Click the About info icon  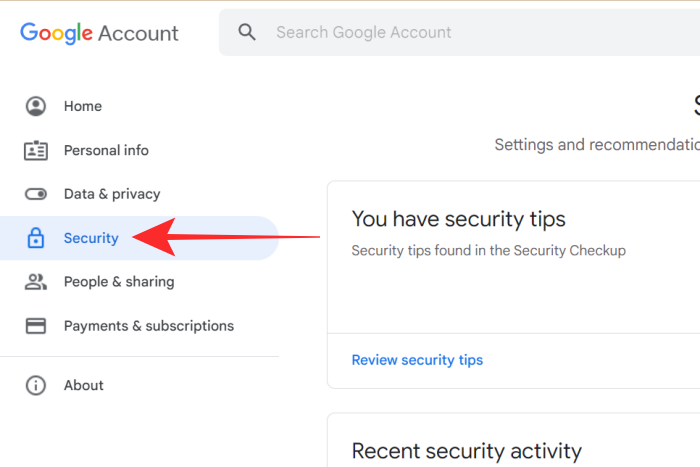pos(36,385)
